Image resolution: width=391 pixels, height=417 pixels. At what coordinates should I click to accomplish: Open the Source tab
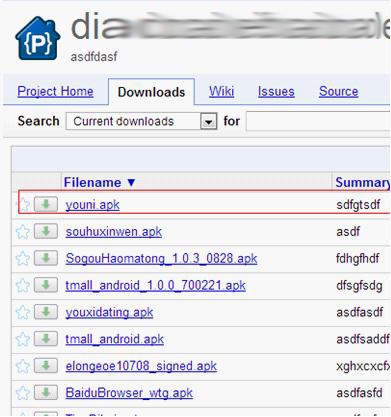(x=339, y=91)
